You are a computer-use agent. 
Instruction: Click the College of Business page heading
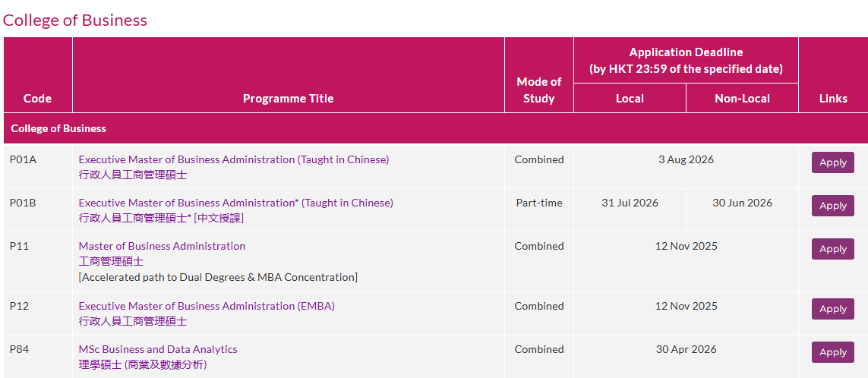pos(74,20)
